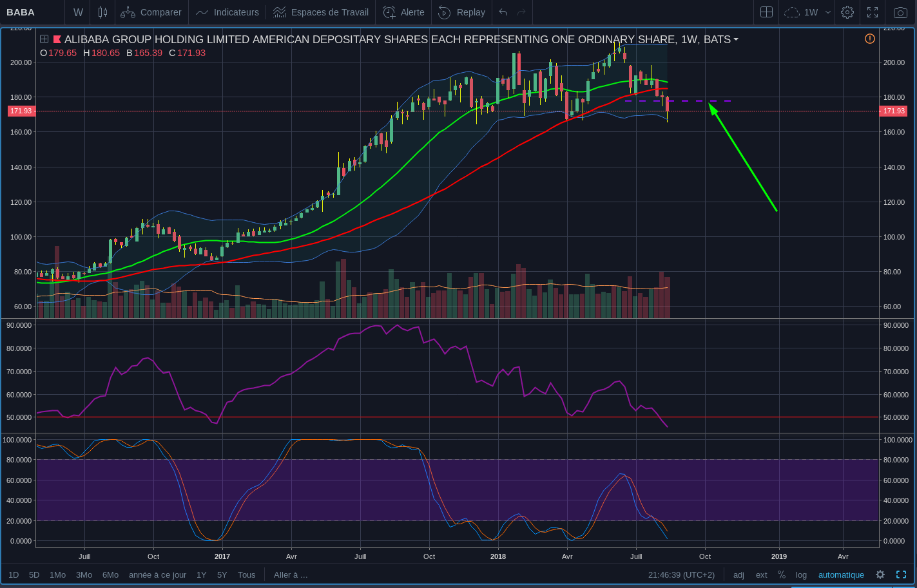Toggle percent scale

(782, 574)
